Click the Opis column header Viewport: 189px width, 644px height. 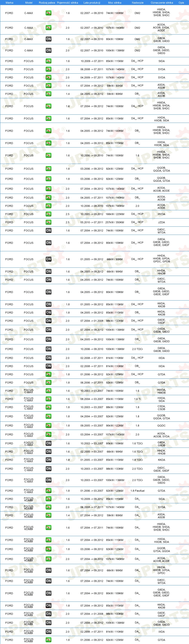click(x=181, y=3)
